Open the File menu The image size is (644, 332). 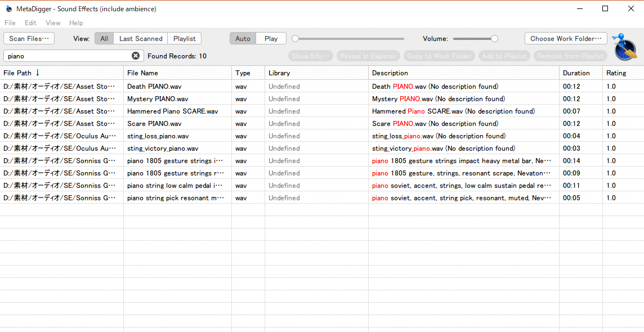tap(10, 23)
